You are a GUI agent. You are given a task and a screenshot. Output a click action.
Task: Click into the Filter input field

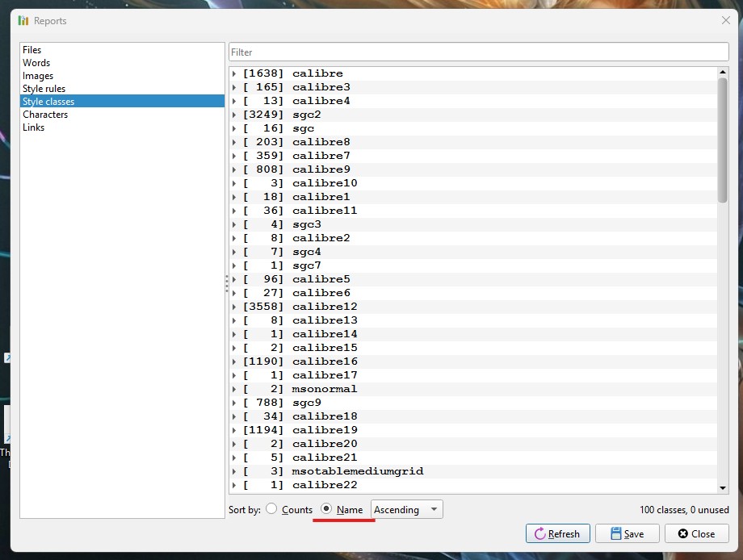pos(479,52)
